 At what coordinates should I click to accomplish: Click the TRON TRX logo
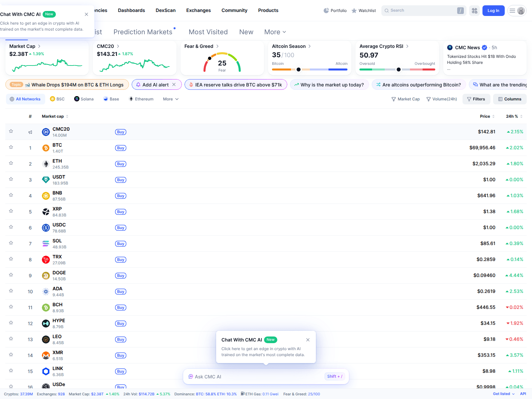click(x=46, y=260)
